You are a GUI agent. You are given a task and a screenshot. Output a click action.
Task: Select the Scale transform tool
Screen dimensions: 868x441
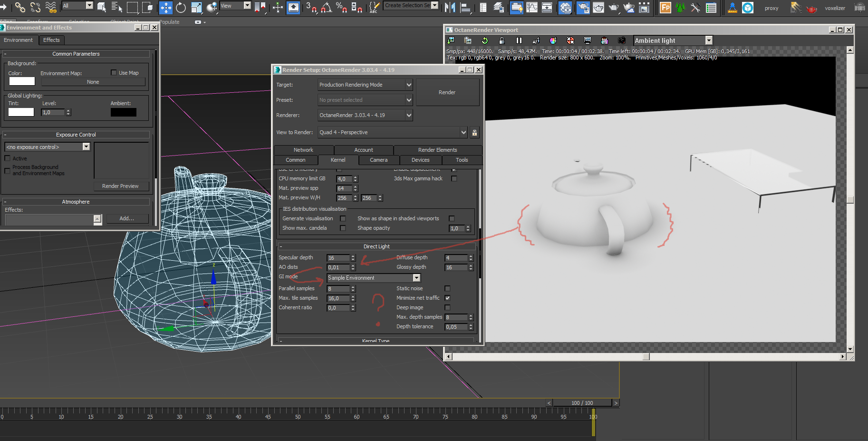click(196, 7)
